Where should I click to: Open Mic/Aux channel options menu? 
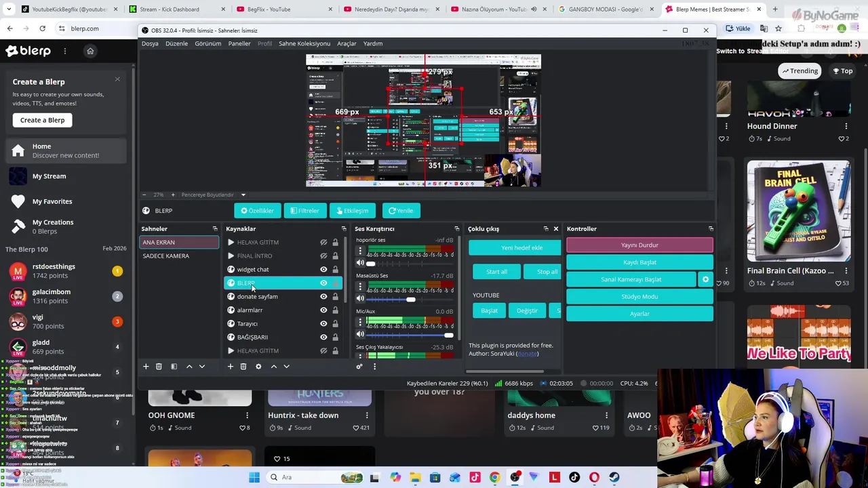(360, 323)
